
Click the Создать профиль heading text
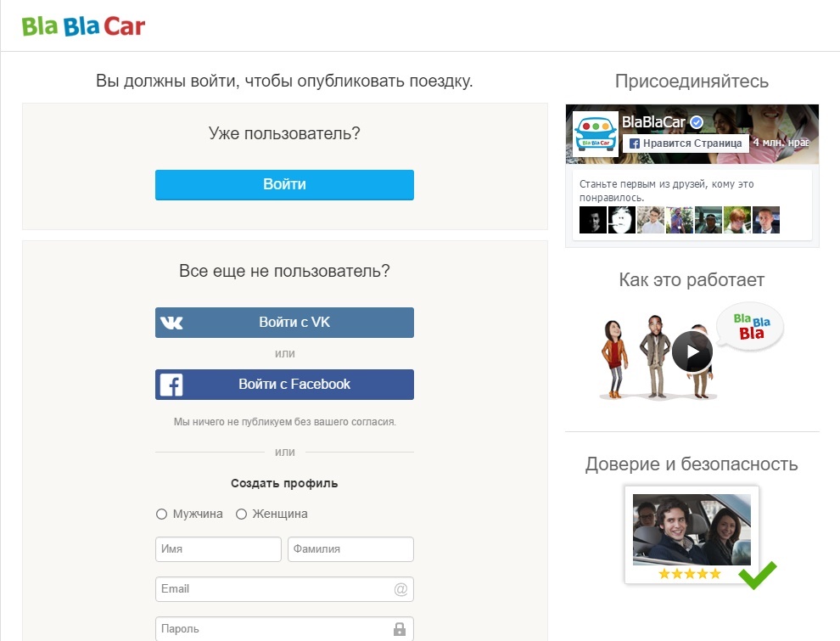(284, 483)
